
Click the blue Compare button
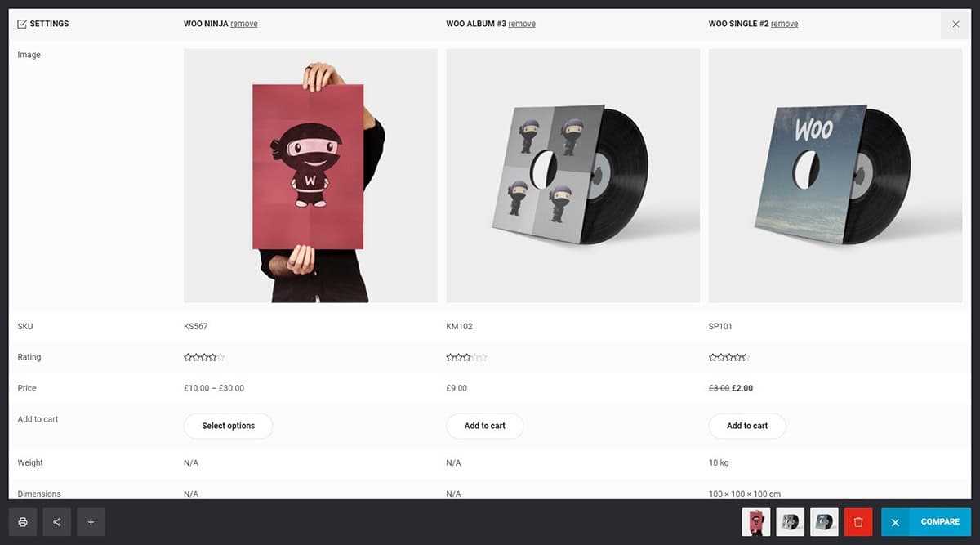click(926, 522)
